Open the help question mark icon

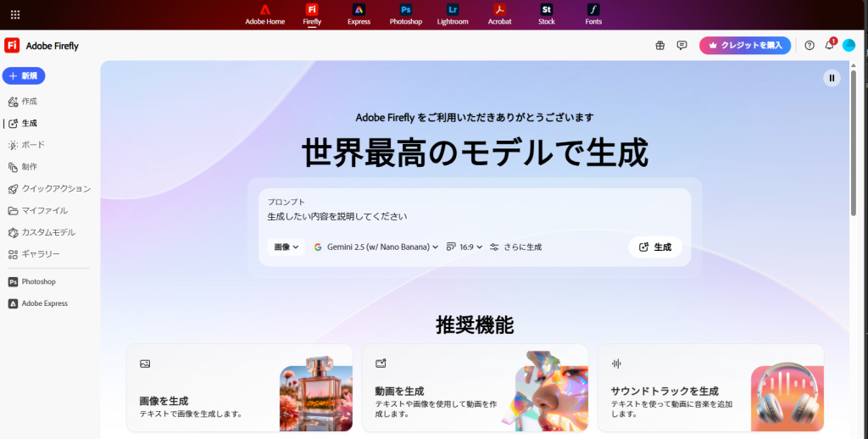coord(809,46)
